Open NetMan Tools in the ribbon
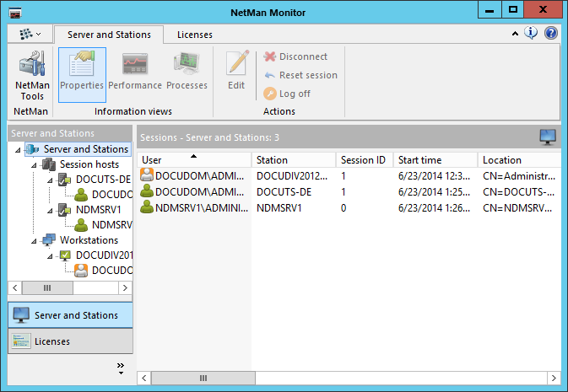 coord(32,76)
